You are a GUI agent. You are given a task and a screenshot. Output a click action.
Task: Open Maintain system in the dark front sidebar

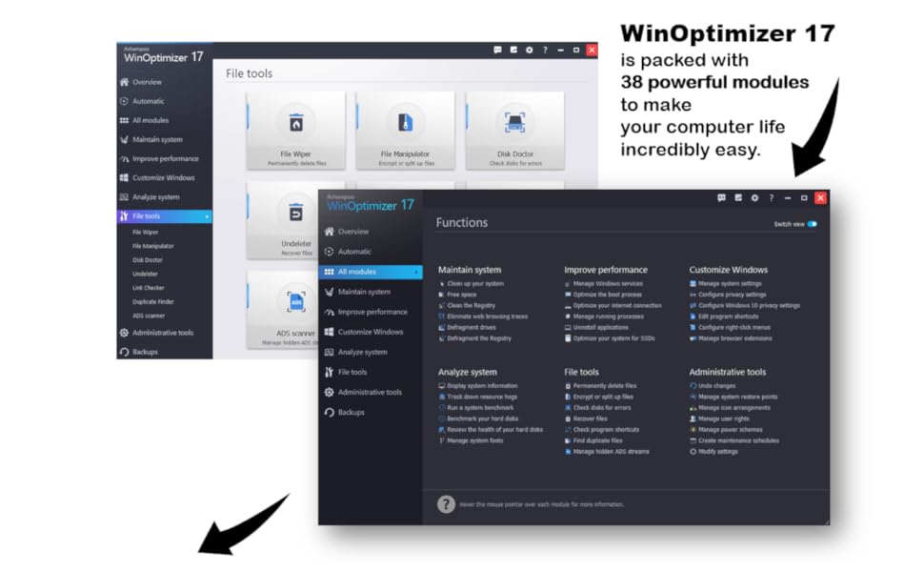[x=364, y=292]
